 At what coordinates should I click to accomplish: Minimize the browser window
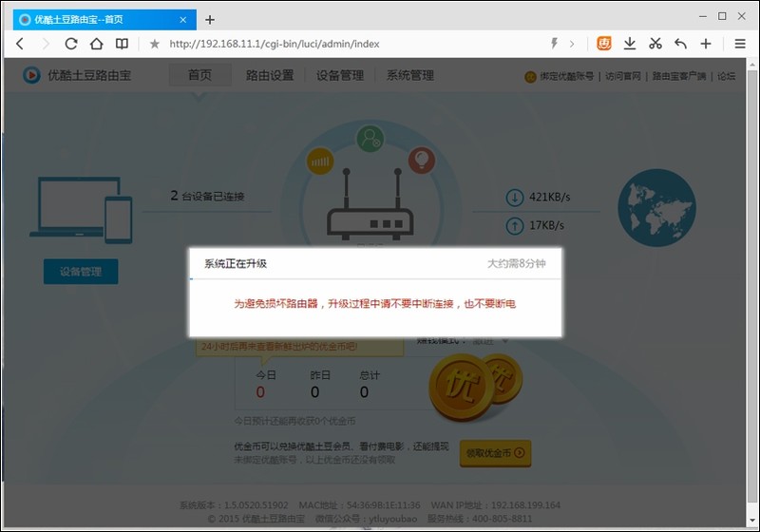(x=703, y=16)
